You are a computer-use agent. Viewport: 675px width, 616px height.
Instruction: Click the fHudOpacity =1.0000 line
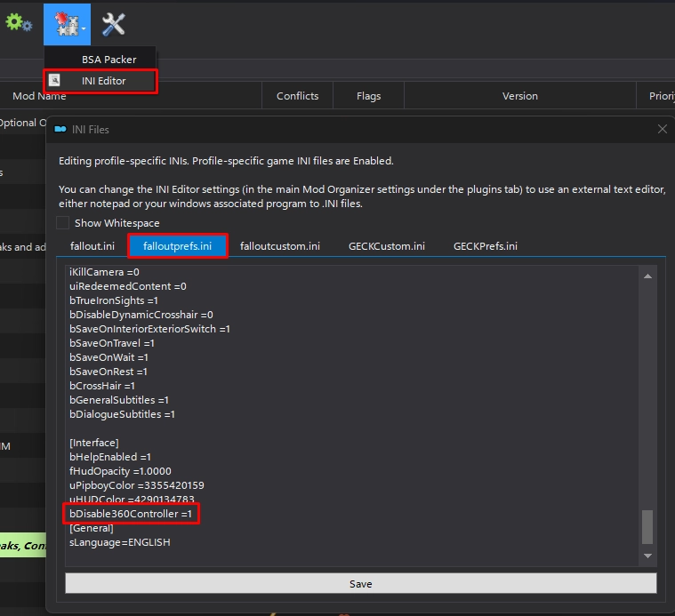121,470
